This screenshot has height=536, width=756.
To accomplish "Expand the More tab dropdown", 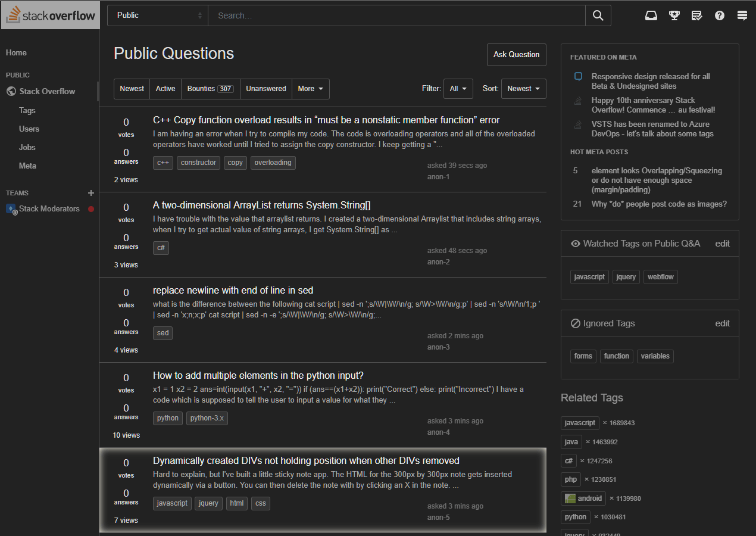I will [x=311, y=89].
